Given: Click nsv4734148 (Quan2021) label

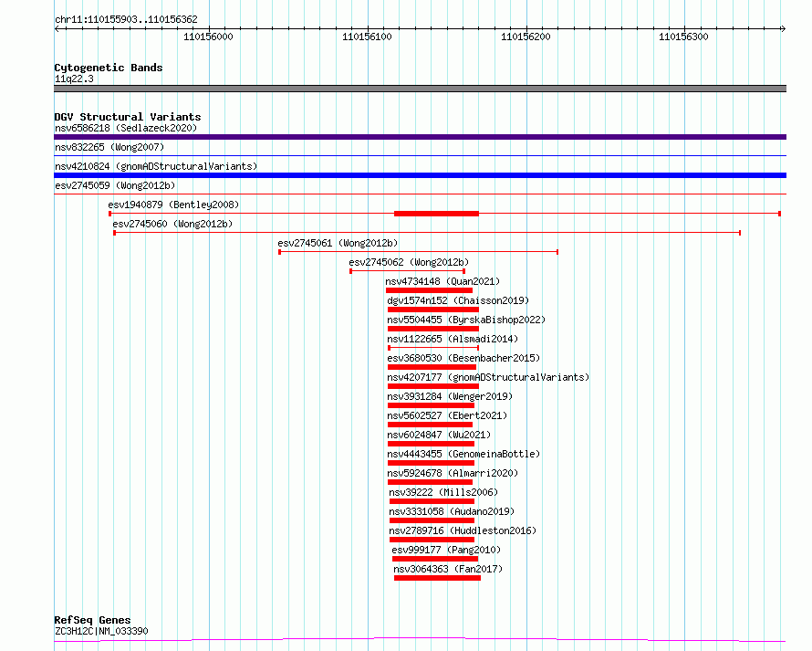Looking at the screenshot, I should pyautogui.click(x=442, y=281).
